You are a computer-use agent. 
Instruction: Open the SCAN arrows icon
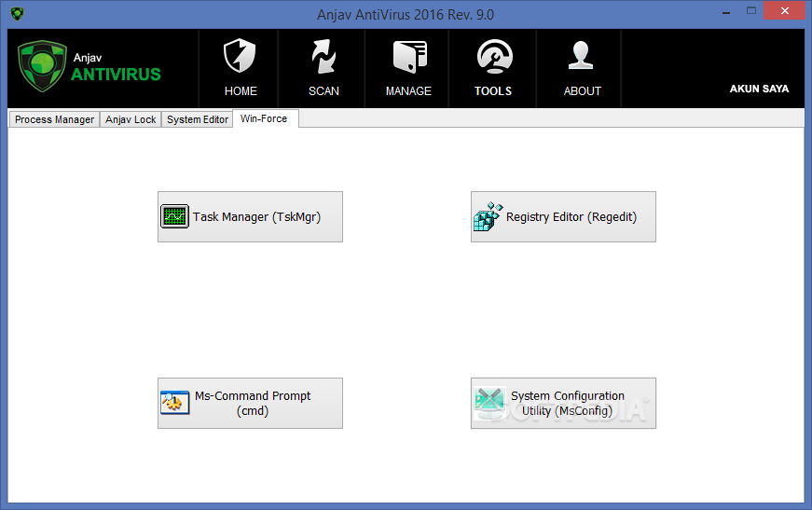click(x=323, y=56)
